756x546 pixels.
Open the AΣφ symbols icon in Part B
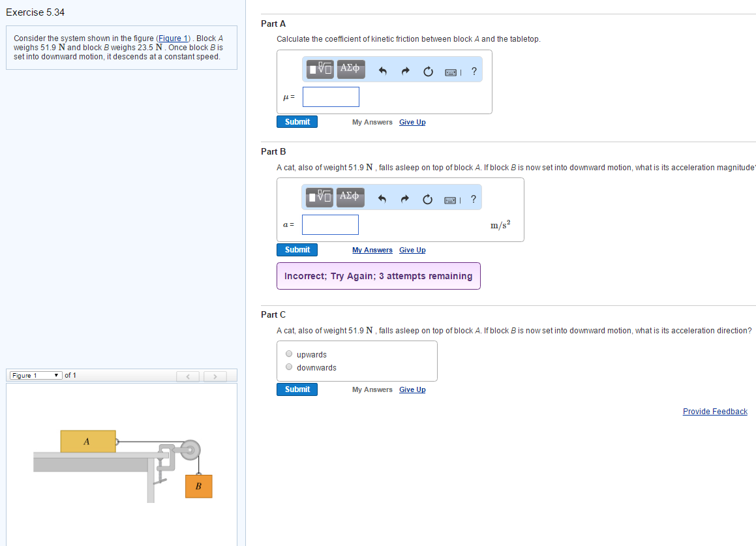coord(350,196)
